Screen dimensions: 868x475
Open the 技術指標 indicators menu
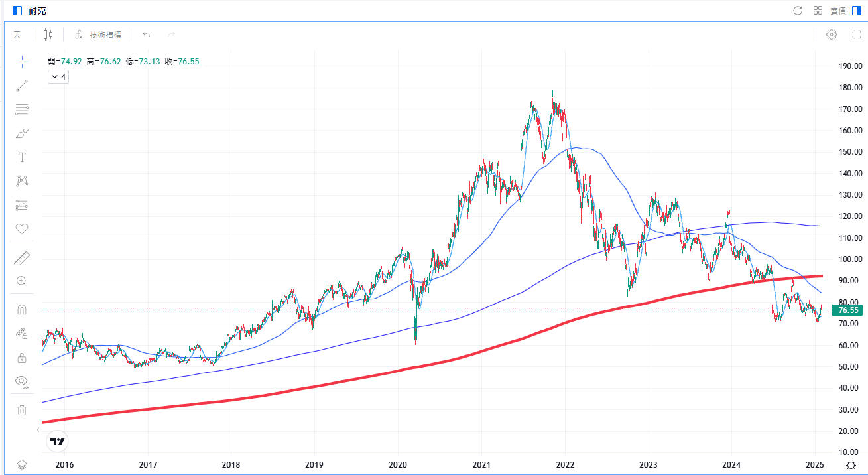pos(98,34)
